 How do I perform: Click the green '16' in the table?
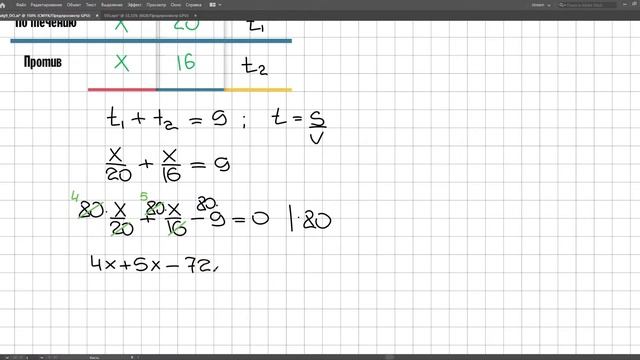click(186, 62)
